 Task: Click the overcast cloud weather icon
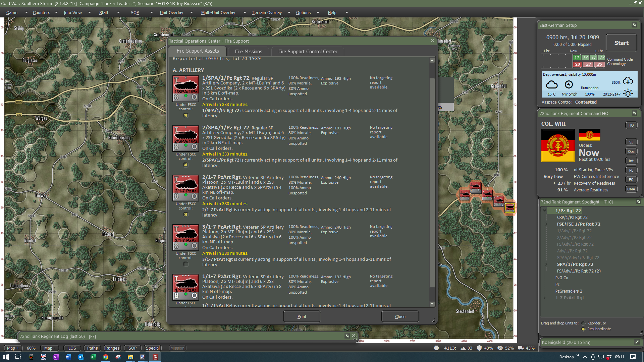552,84
